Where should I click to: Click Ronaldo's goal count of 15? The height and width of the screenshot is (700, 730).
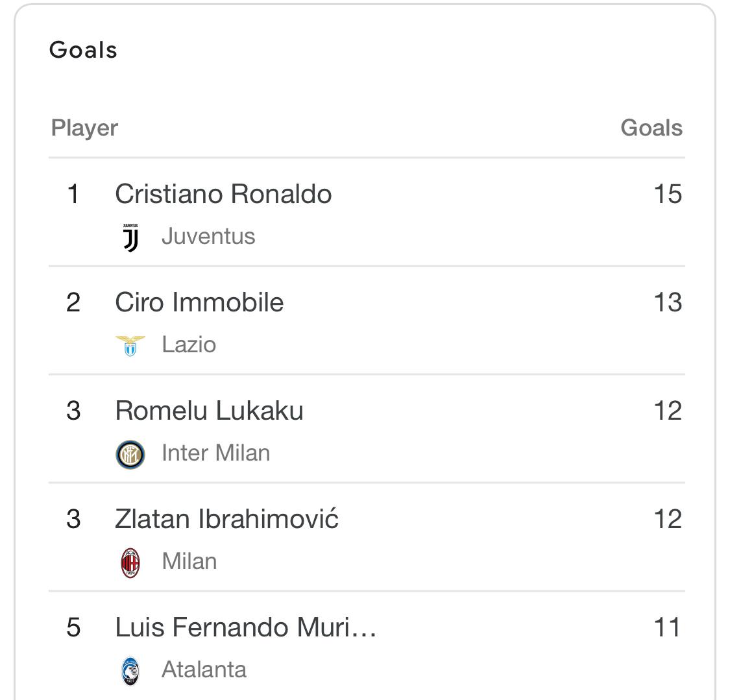point(667,194)
